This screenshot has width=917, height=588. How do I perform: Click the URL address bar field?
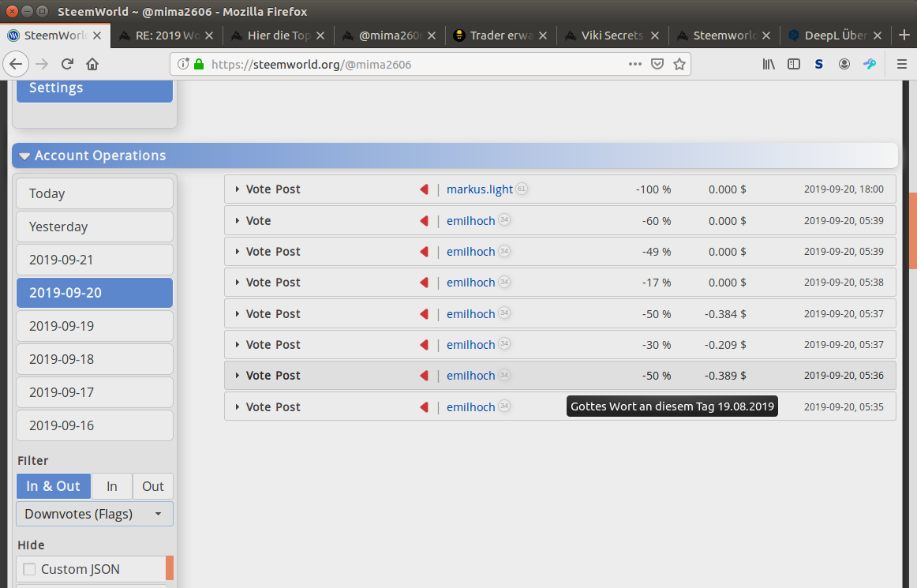tap(410, 64)
